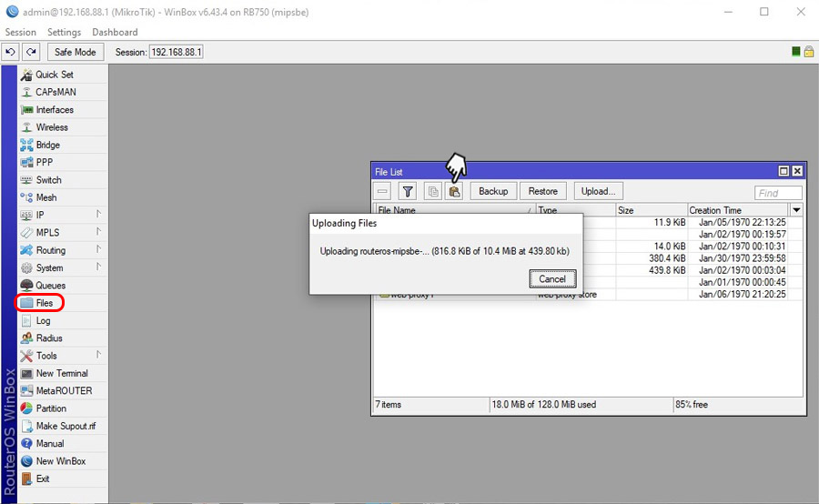Open the Manual
Screen dimensions: 819x504
(62, 443)
